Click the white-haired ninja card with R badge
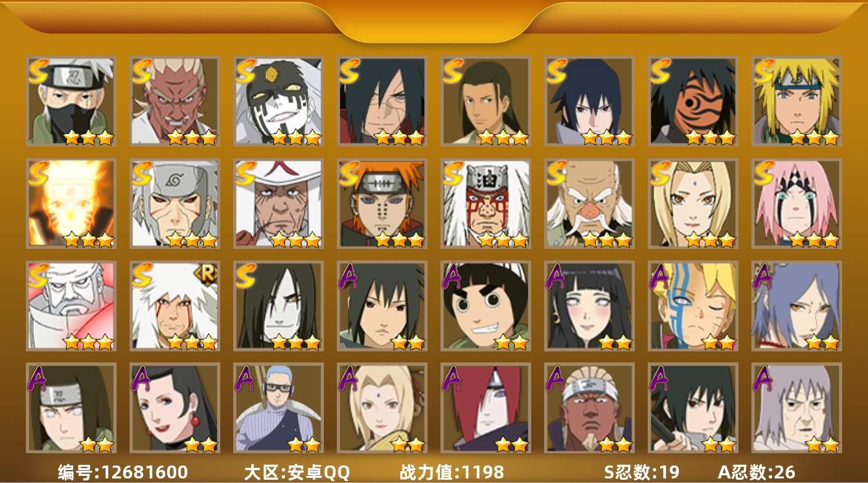The image size is (868, 483). coord(175,306)
